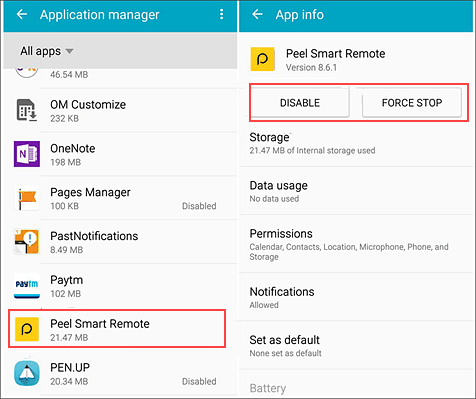Open the three-dot overflow menu
476x399 pixels.
point(221,14)
